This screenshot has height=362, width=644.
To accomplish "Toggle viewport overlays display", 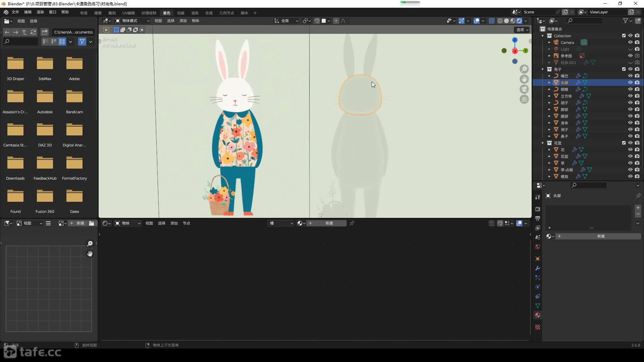I will [x=477, y=21].
